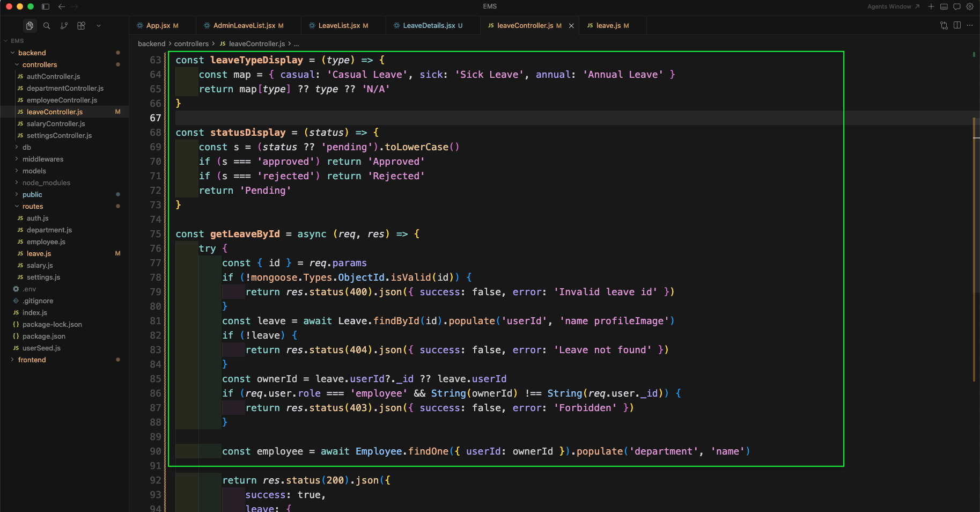Show more sidebar views chevron
Image resolution: width=980 pixels, height=512 pixels.
coord(99,26)
